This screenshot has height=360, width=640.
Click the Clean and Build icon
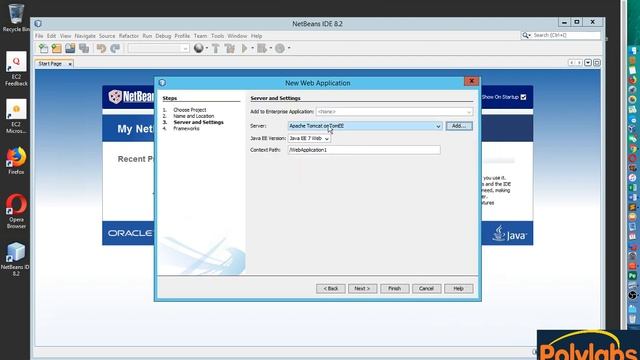[230, 49]
